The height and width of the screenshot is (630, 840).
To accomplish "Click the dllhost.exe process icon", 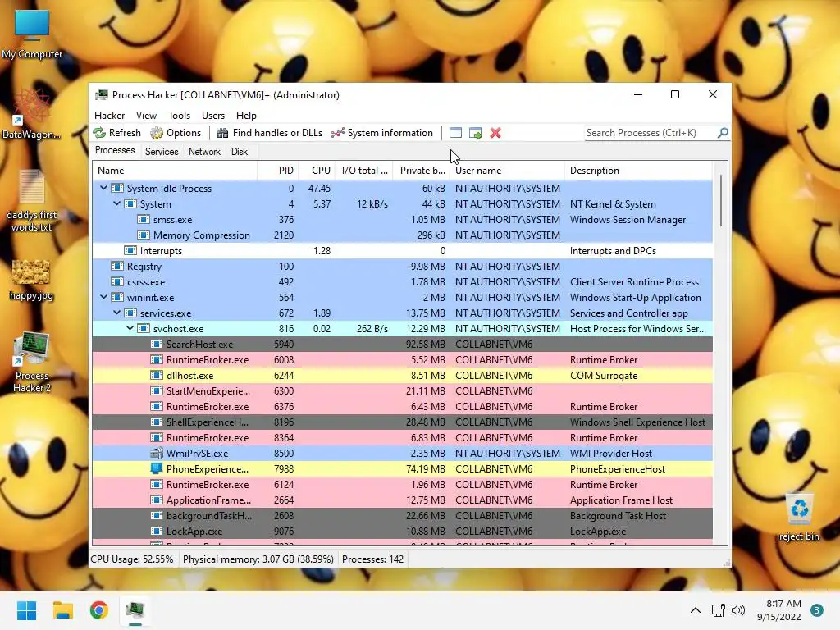I will (157, 376).
